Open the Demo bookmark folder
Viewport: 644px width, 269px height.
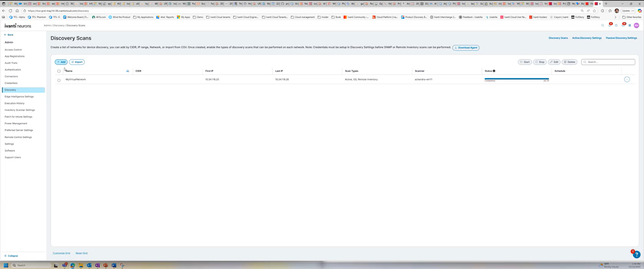coord(198,17)
